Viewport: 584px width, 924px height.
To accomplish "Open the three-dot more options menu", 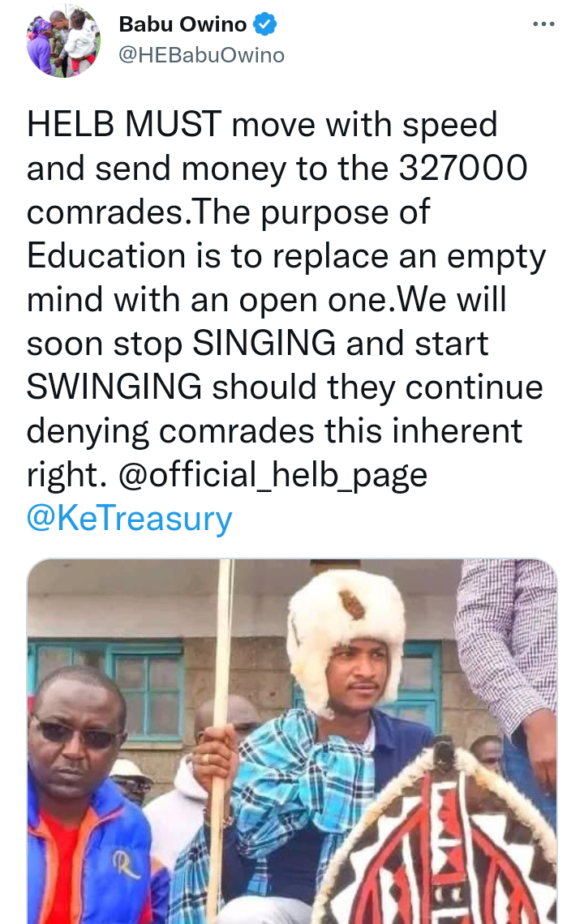I will pos(543,24).
